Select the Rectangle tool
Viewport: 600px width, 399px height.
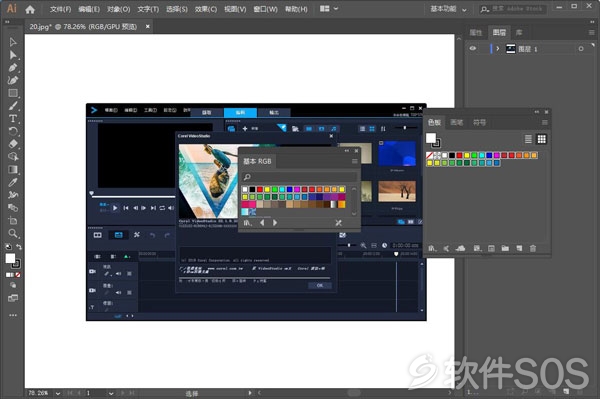point(13,93)
